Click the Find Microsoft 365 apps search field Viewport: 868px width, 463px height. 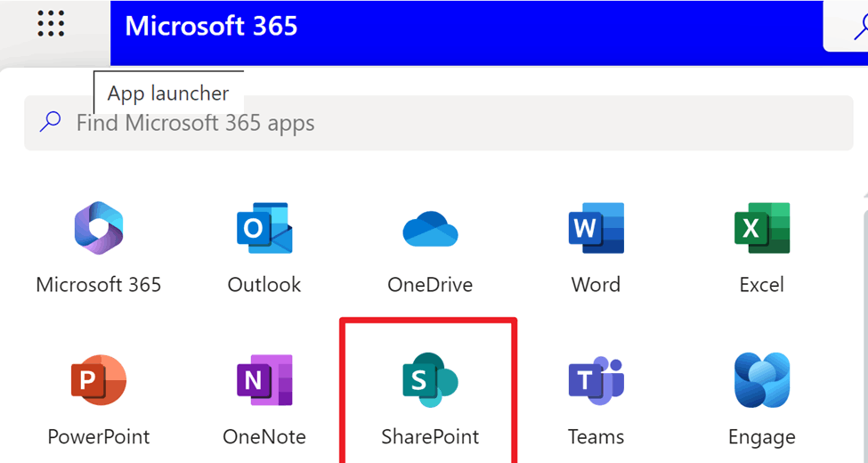pos(438,122)
